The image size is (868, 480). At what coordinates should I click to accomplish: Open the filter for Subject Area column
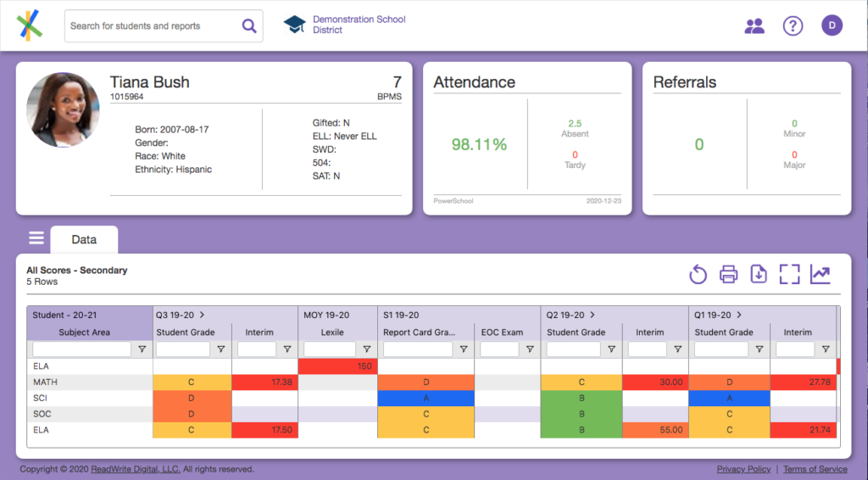coord(142,349)
